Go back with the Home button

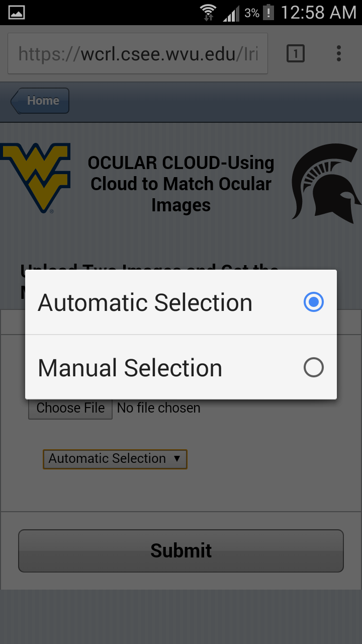40,101
